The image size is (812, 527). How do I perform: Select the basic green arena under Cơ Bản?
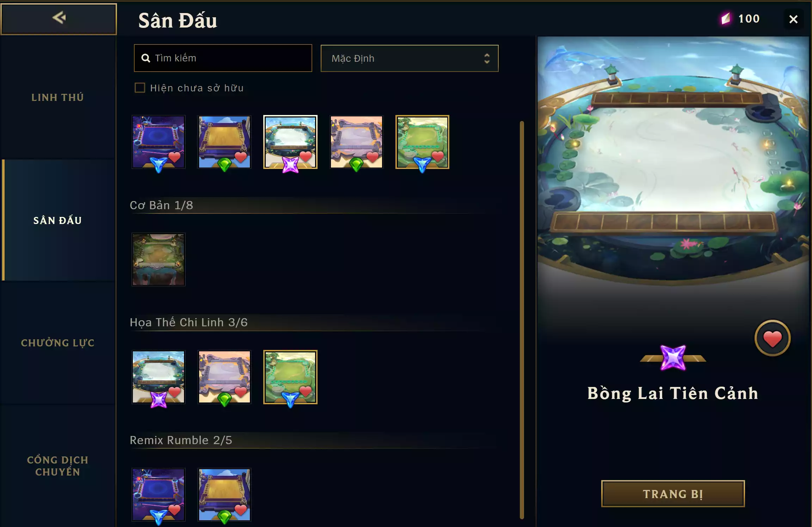(159, 259)
